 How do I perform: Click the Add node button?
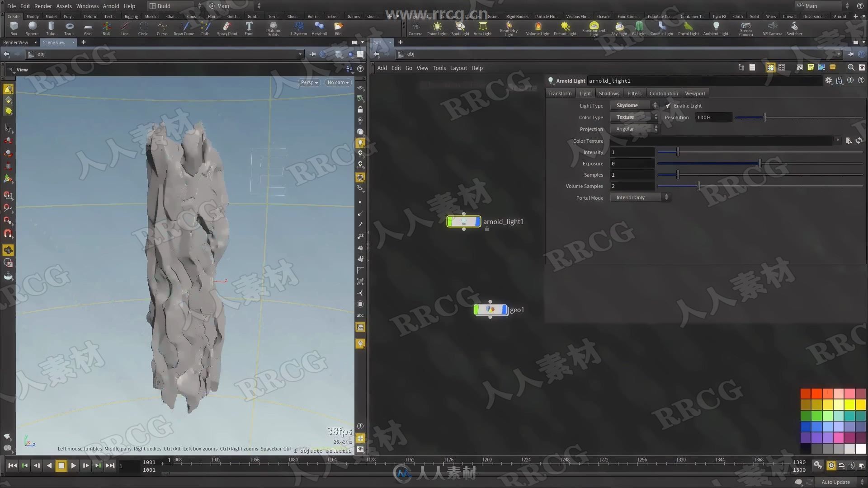click(x=382, y=68)
